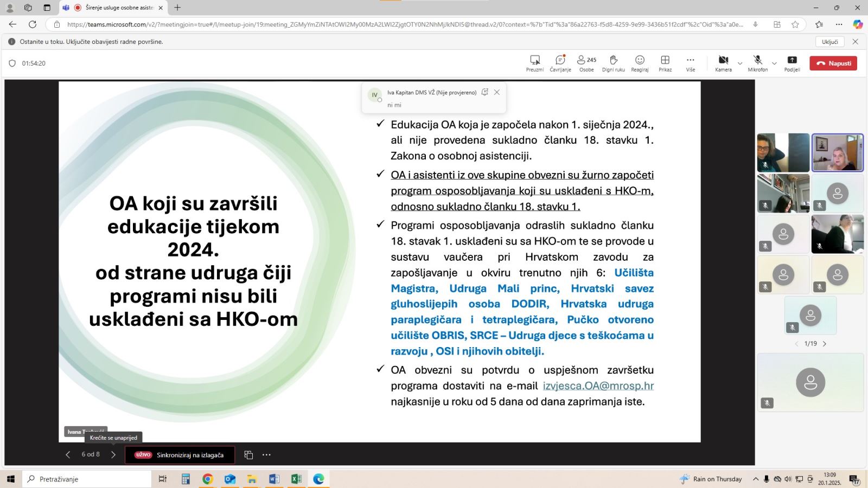Click the Uključi notifications button
Image resolution: width=868 pixels, height=488 pixels.
(829, 42)
